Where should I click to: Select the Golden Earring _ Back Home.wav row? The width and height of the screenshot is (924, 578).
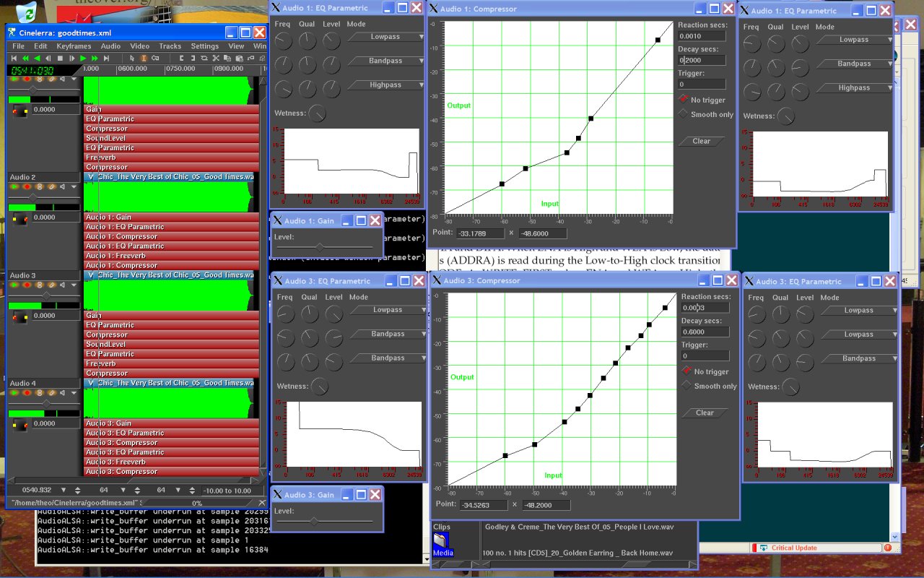pyautogui.click(x=577, y=553)
